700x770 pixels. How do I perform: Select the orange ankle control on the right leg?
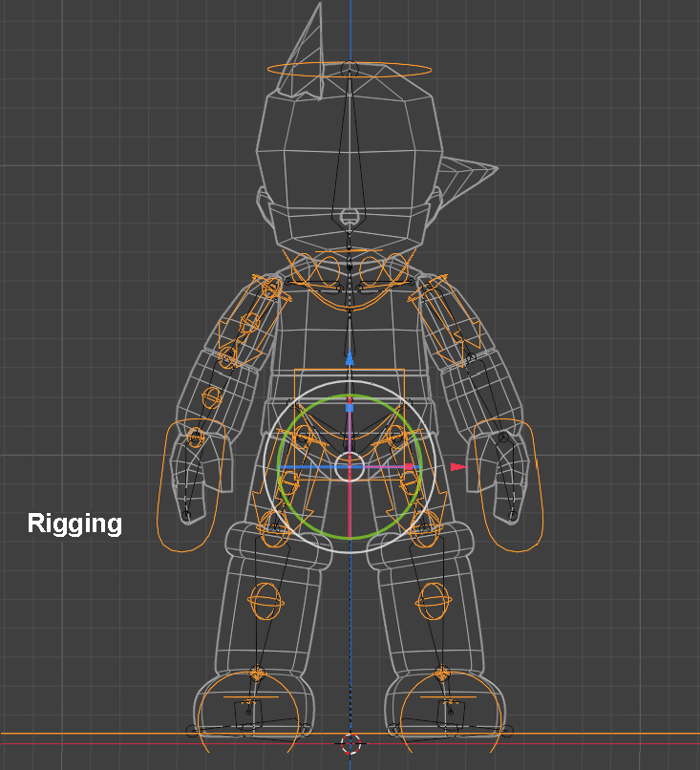click(x=442, y=674)
